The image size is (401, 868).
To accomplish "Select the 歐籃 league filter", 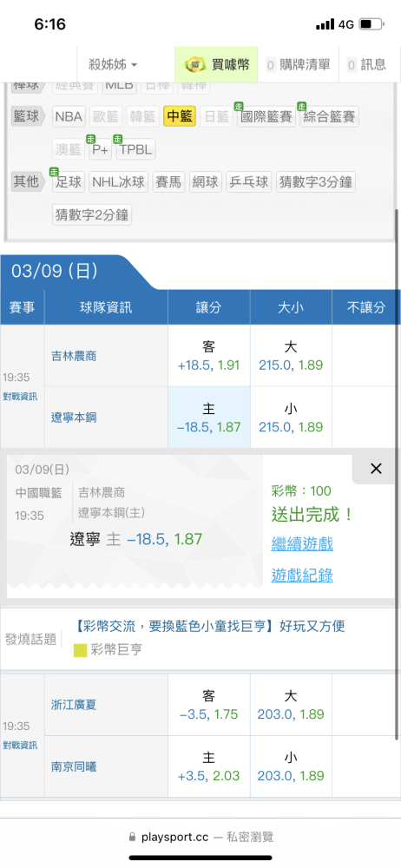I will (x=106, y=117).
